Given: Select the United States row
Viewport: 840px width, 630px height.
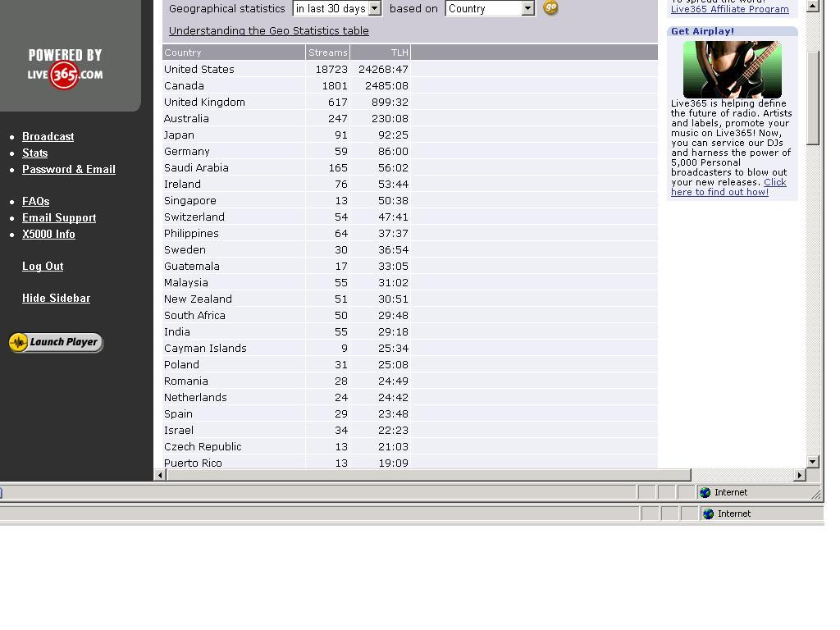Looking at the screenshot, I should click(x=410, y=69).
